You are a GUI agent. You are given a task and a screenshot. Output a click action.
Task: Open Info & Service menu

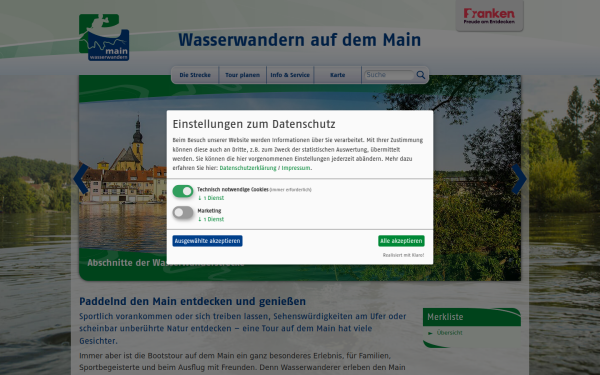tap(290, 75)
